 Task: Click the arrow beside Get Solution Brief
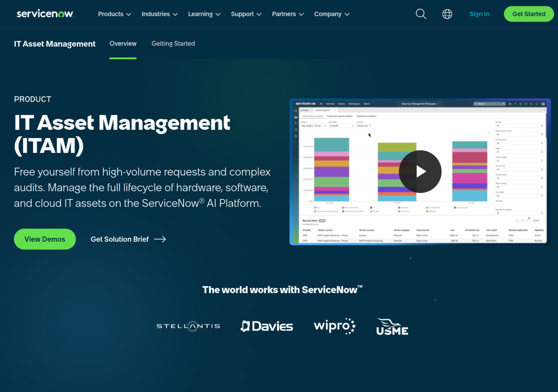(160, 239)
